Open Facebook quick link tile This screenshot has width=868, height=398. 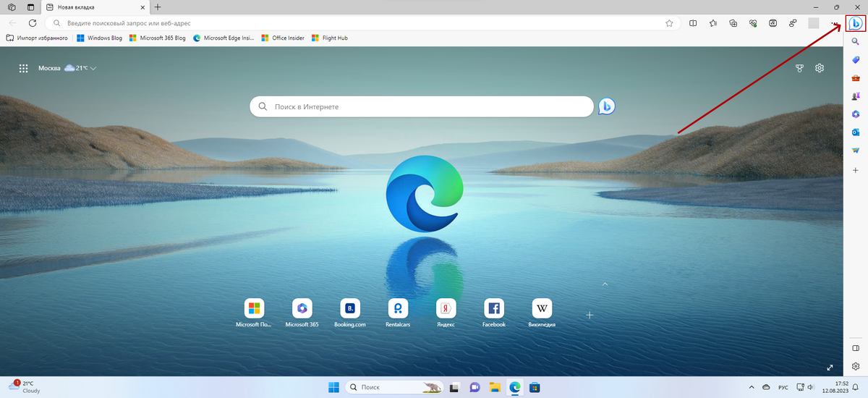[x=493, y=313]
